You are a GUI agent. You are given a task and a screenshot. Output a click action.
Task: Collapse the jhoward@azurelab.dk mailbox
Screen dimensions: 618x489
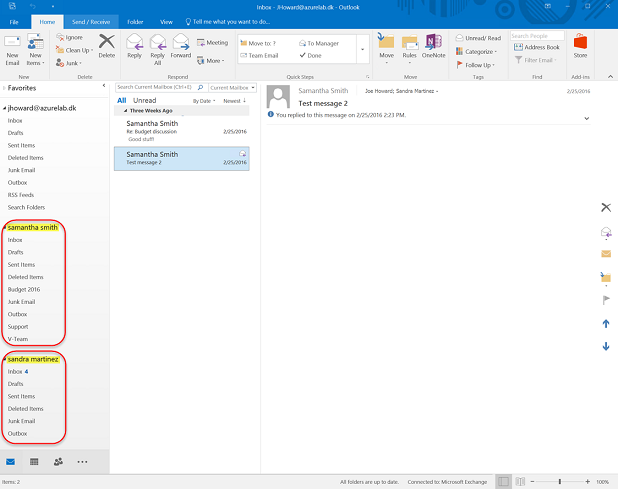pos(4,108)
